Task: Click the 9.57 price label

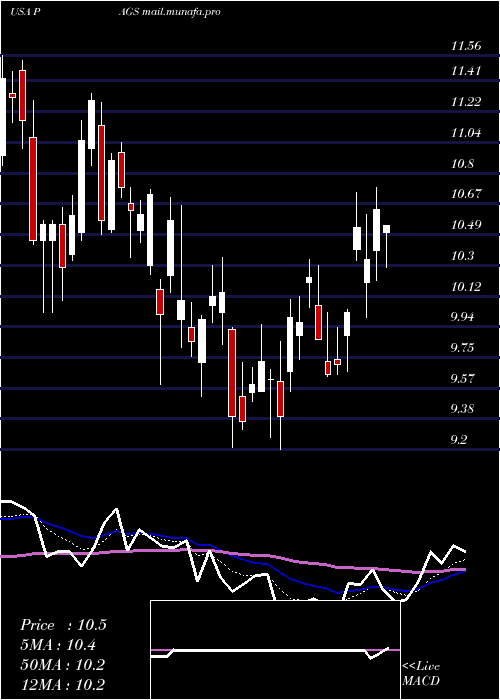Action: [462, 379]
